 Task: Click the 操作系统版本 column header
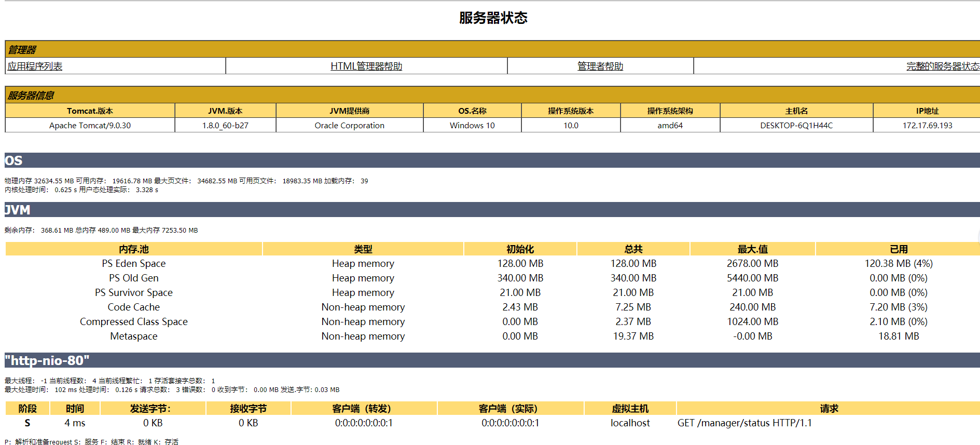point(571,111)
